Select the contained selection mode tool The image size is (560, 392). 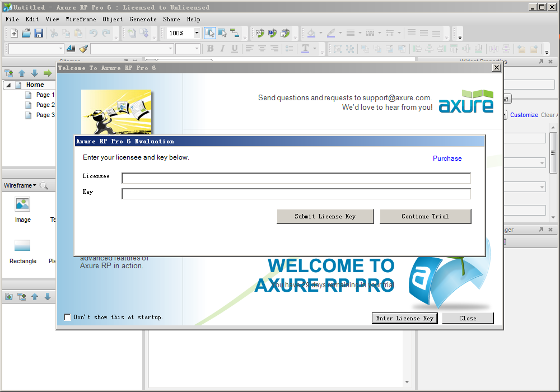222,33
